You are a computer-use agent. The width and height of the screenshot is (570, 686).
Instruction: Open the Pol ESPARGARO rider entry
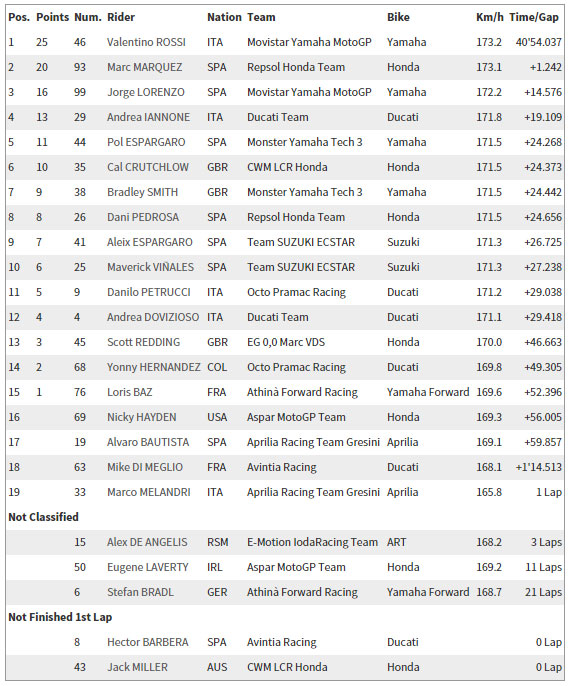(146, 142)
